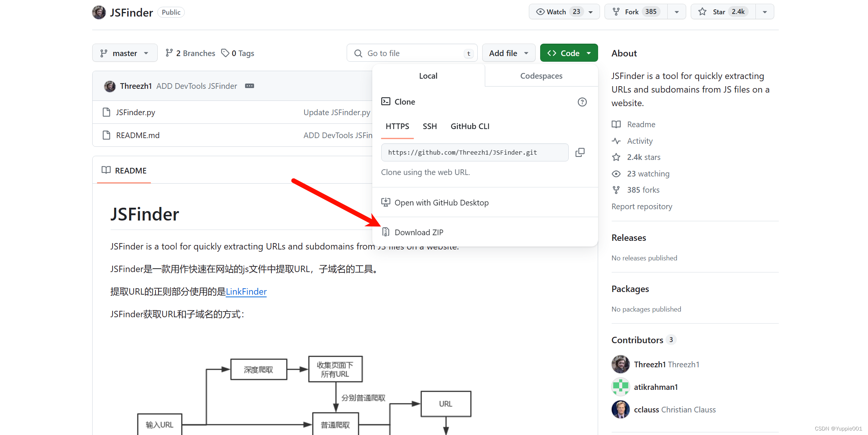
Task: Select Open with GitHub Desktop
Action: (x=442, y=202)
